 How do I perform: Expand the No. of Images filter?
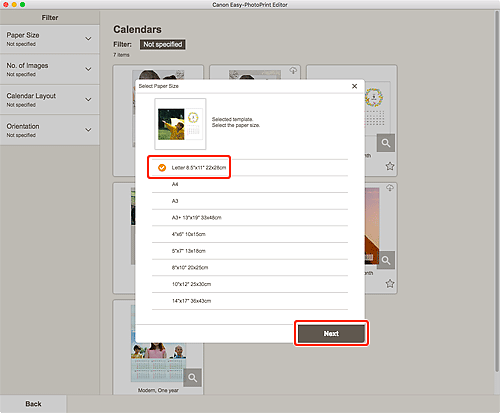coord(50,69)
